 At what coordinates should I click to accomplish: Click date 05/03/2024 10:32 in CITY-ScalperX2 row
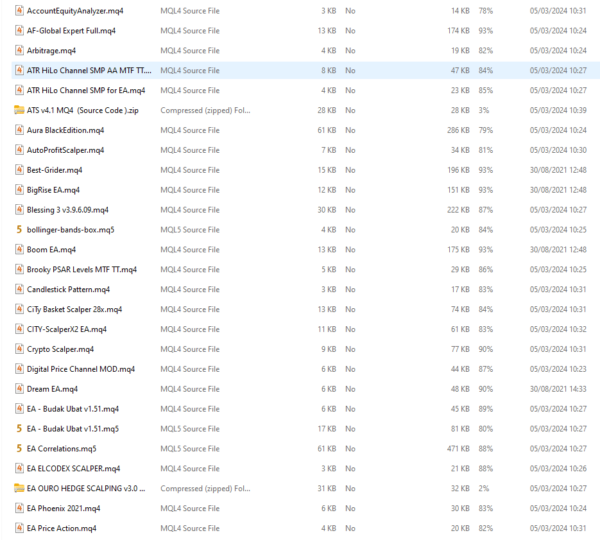[x=558, y=329]
